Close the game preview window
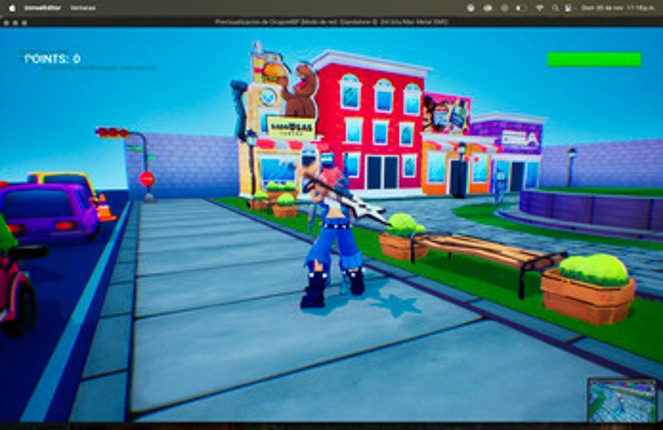Viewport: 663px width, 430px height. [x=6, y=22]
